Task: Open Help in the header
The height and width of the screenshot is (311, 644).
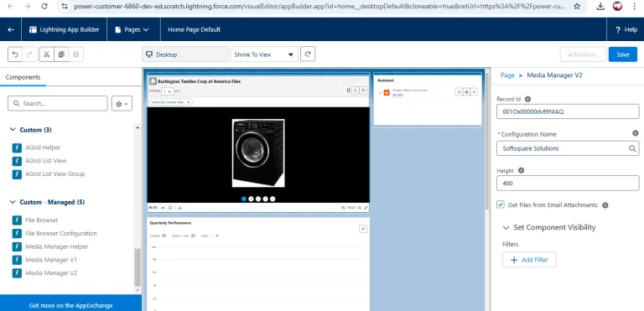Action: (626, 29)
